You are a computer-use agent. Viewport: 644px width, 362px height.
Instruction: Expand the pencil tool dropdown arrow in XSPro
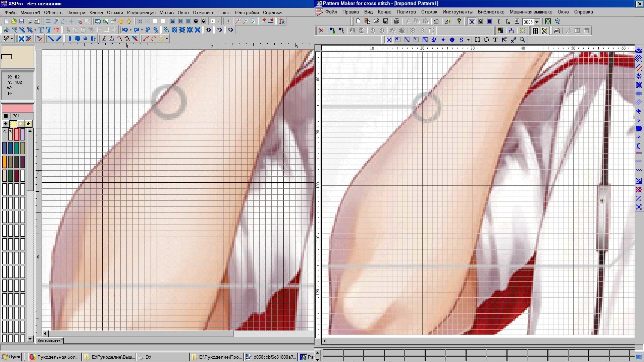(x=12, y=39)
